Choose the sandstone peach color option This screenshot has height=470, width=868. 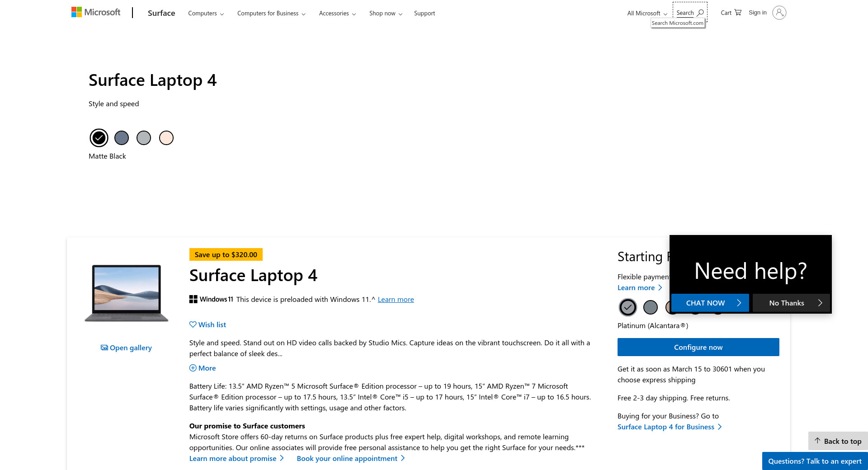tap(166, 138)
